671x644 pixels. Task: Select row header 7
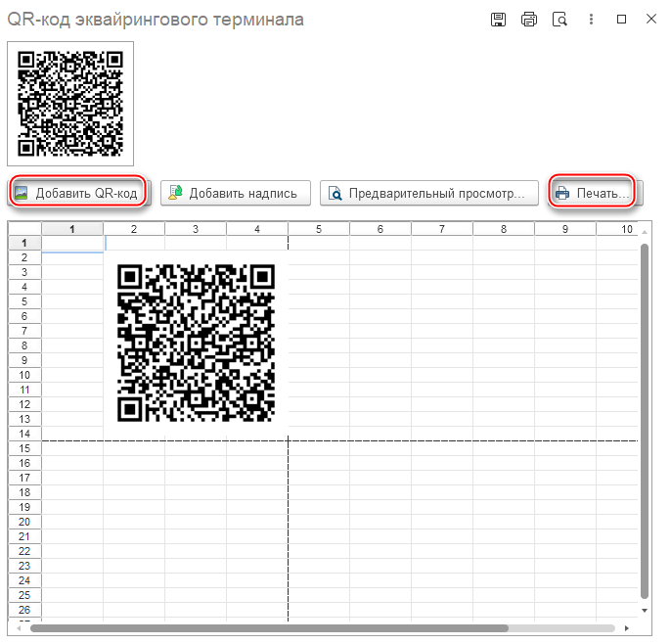(x=24, y=331)
